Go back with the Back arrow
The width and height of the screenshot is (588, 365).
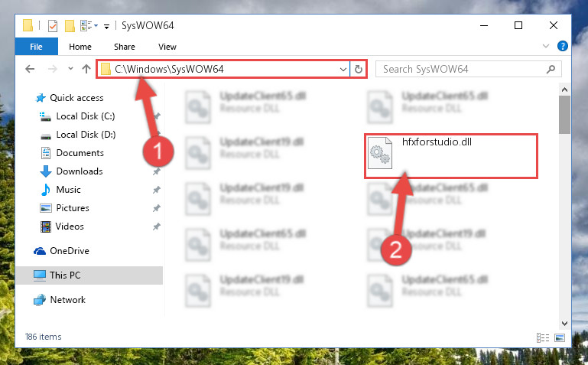30,69
